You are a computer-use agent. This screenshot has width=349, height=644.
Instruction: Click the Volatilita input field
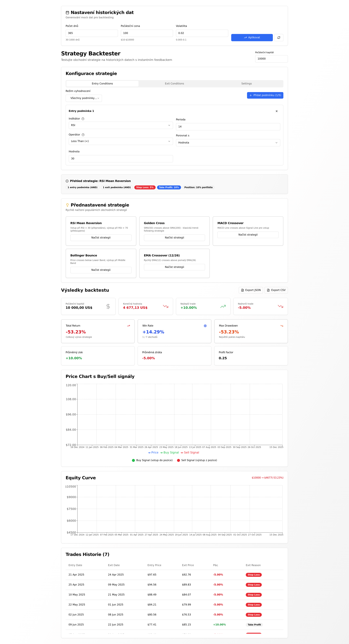coord(202,33)
